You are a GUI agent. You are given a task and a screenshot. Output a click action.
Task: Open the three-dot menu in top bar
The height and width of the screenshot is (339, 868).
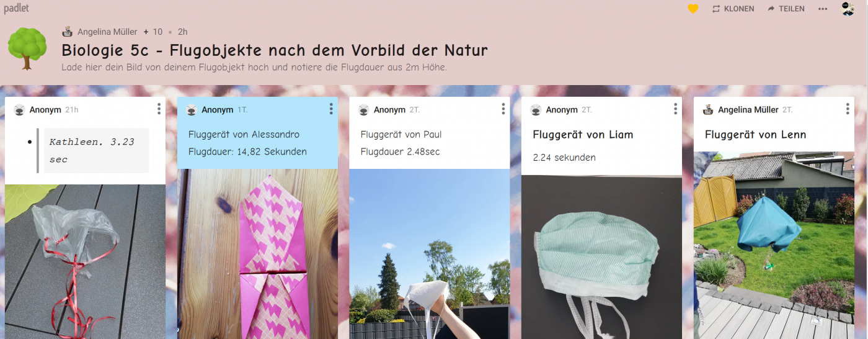tap(823, 9)
